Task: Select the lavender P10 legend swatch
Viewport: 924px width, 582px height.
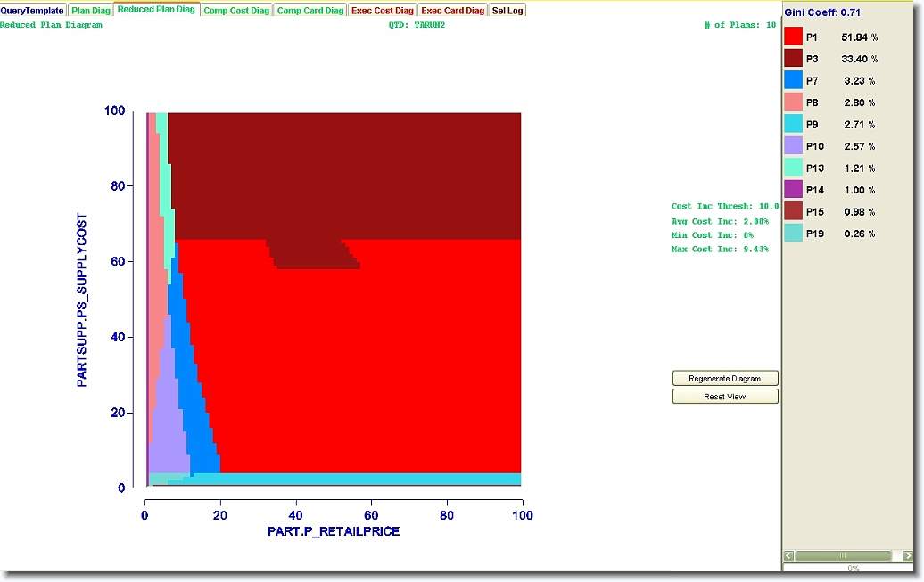Action: pos(793,145)
